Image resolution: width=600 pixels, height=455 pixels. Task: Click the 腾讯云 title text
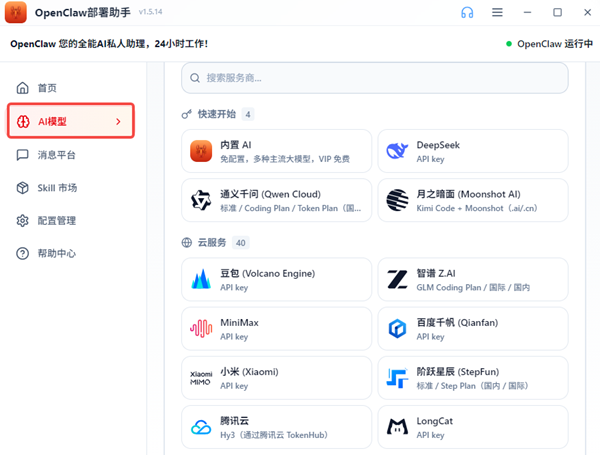(x=234, y=421)
